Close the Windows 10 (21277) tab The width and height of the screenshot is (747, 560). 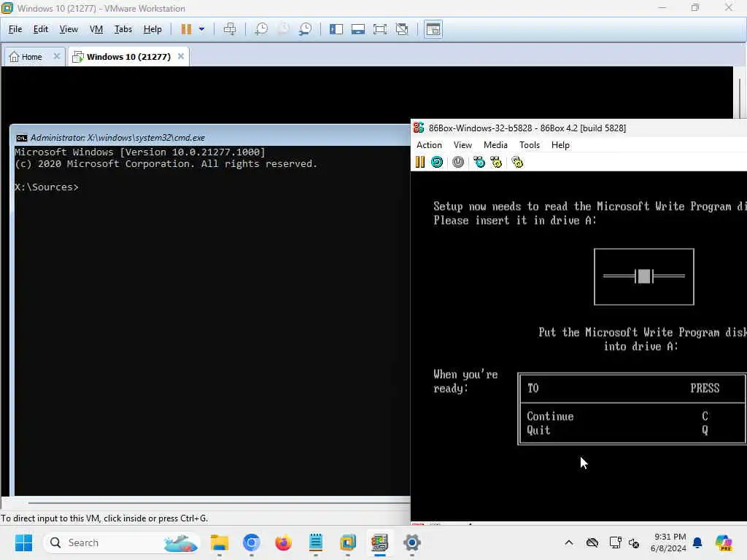(x=181, y=56)
